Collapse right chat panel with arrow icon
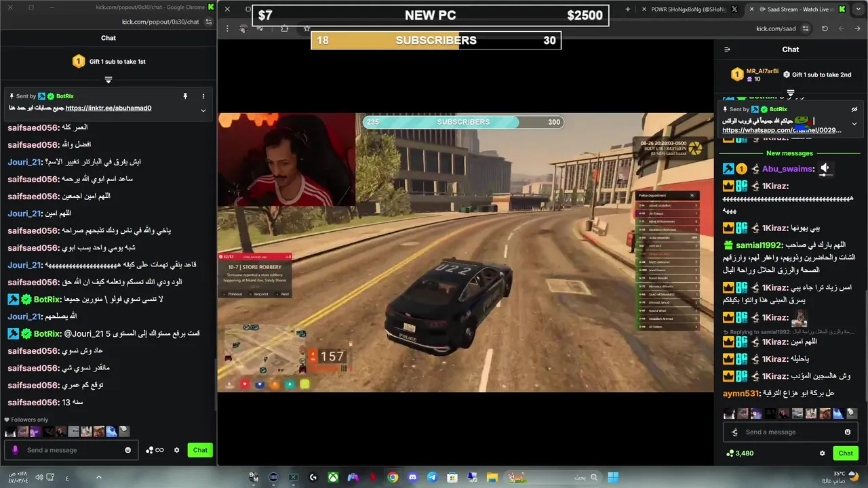Viewport: 868px width, 488px height. tap(727, 49)
